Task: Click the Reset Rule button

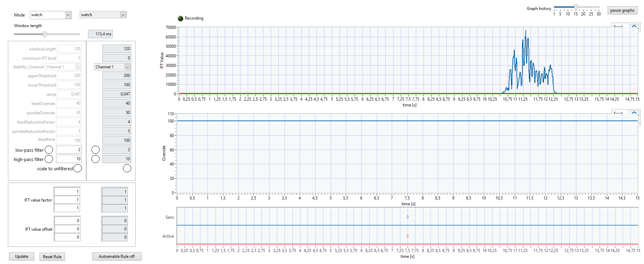Action: pos(52,257)
